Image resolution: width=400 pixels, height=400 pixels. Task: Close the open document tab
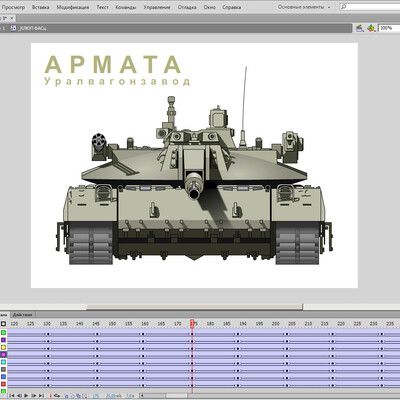coord(12,18)
